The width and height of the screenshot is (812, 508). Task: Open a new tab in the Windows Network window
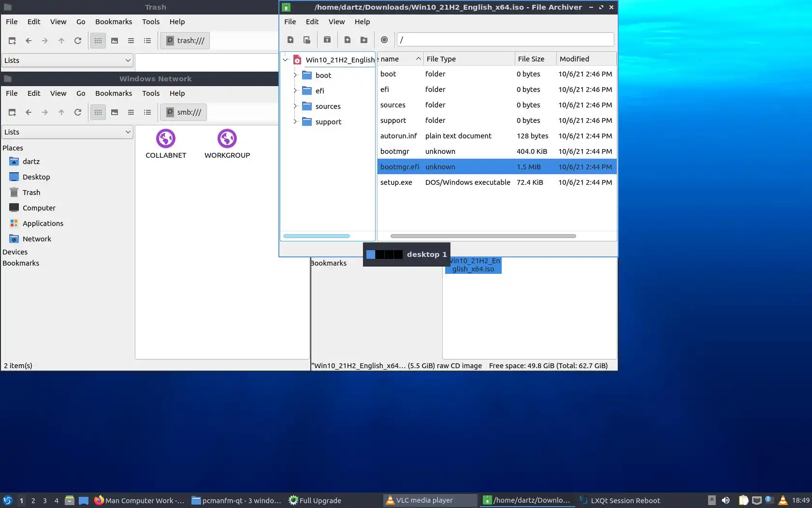click(12, 113)
